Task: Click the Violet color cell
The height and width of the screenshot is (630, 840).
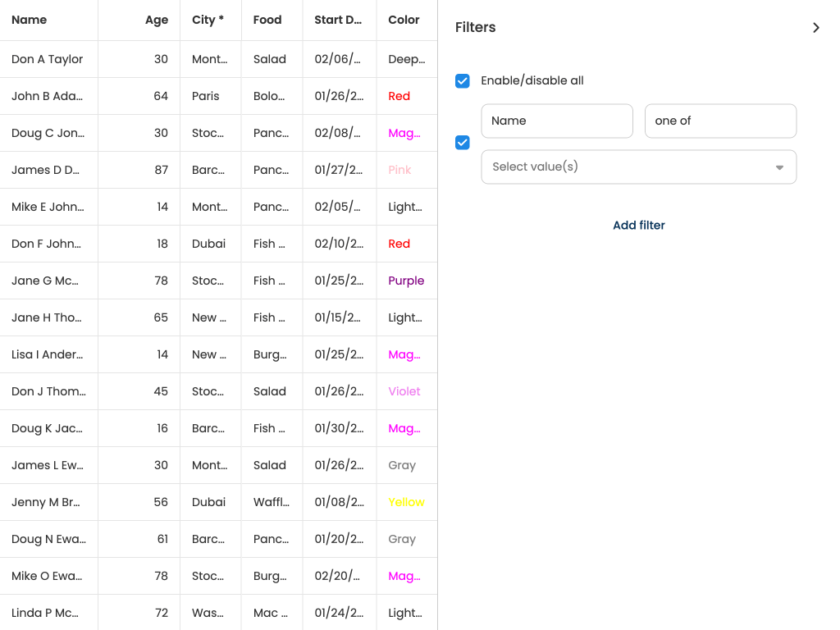Action: coord(404,391)
